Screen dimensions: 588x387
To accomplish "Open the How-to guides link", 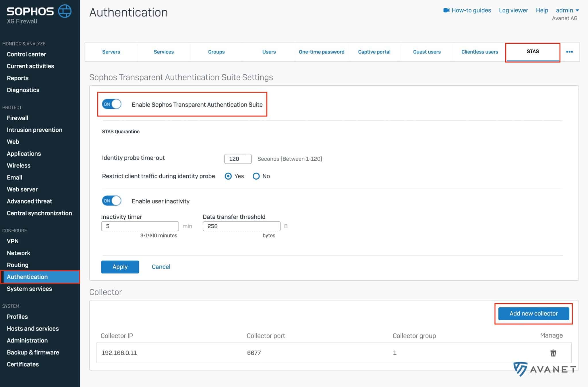I will tap(471, 10).
